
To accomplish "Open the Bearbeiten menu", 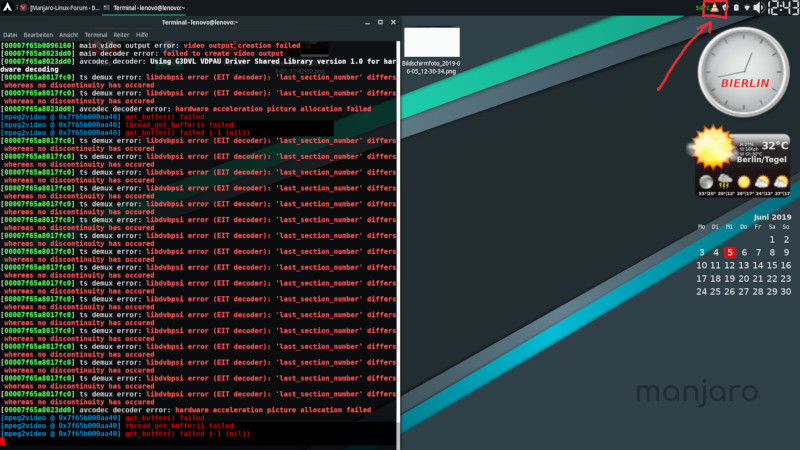I will (40, 34).
